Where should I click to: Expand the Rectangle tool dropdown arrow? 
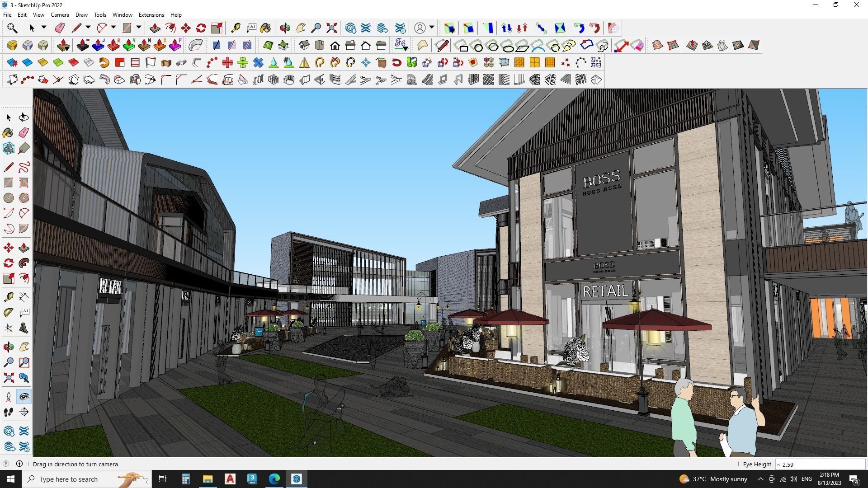tap(139, 28)
